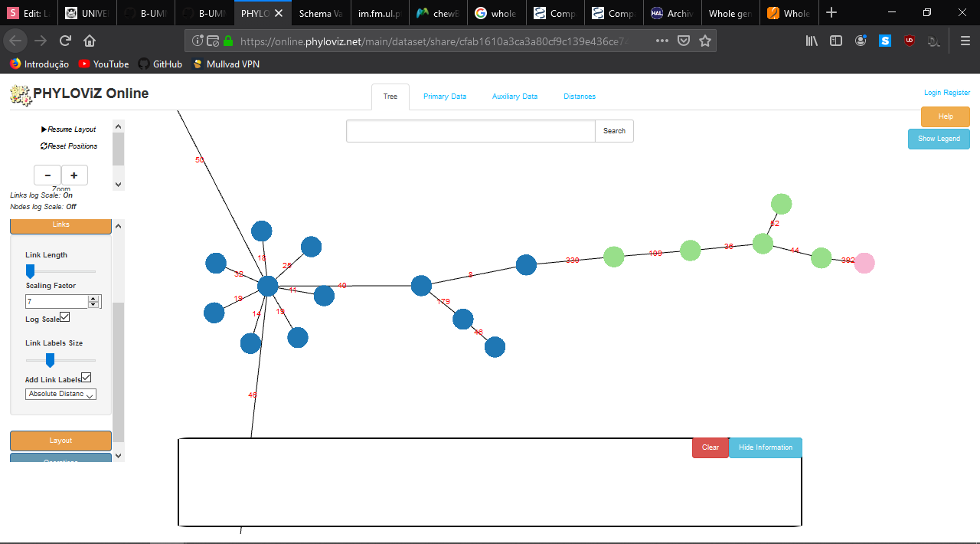
Task: Click the tree search input field
Action: click(x=471, y=131)
